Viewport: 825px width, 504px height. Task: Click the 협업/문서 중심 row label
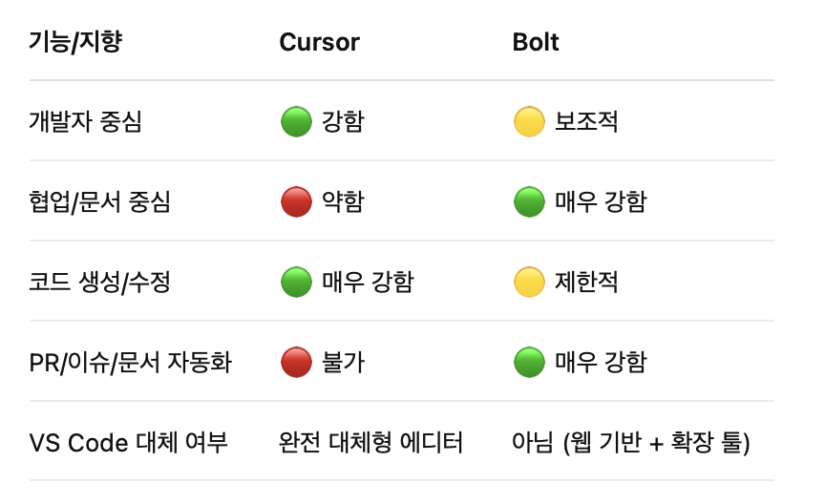click(99, 201)
